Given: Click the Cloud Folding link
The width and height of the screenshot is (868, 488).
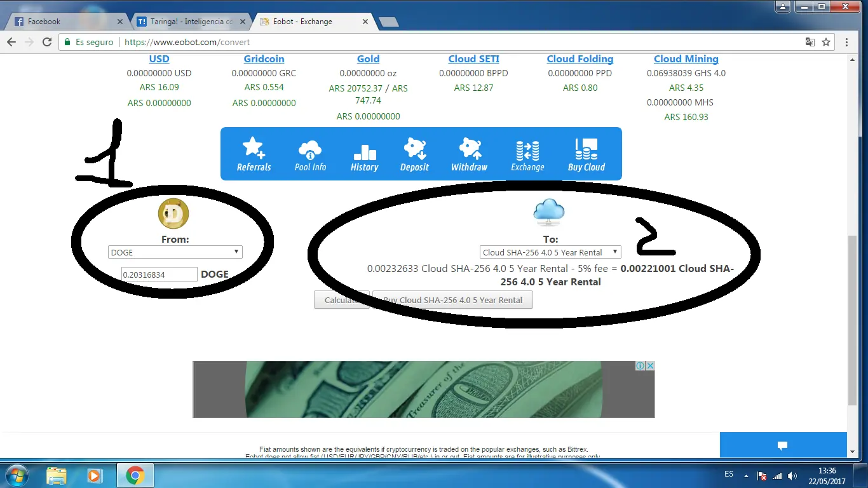Looking at the screenshot, I should [x=580, y=59].
